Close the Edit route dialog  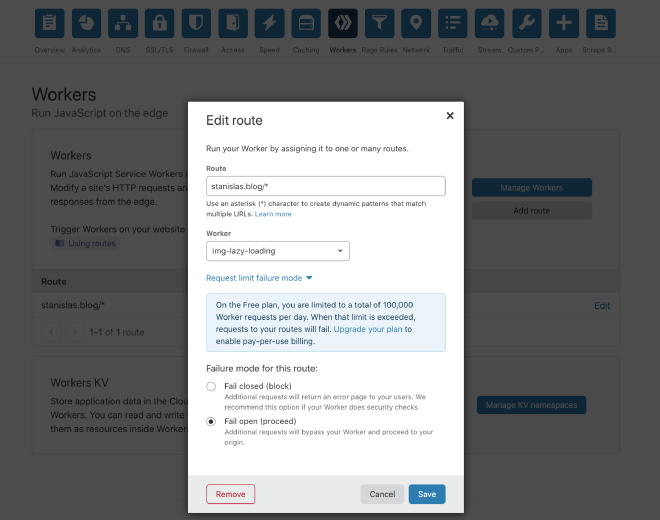pos(450,116)
